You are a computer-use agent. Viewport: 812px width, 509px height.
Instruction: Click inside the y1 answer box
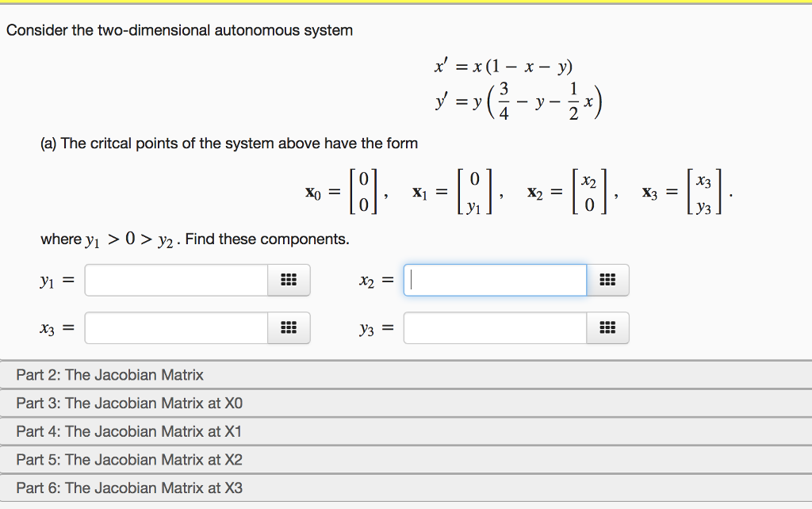174,279
